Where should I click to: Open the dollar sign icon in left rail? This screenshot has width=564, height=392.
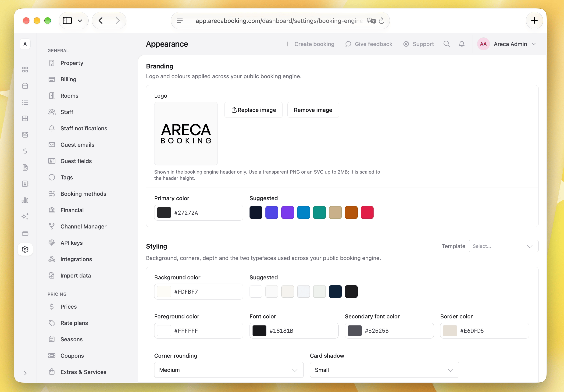(x=25, y=151)
